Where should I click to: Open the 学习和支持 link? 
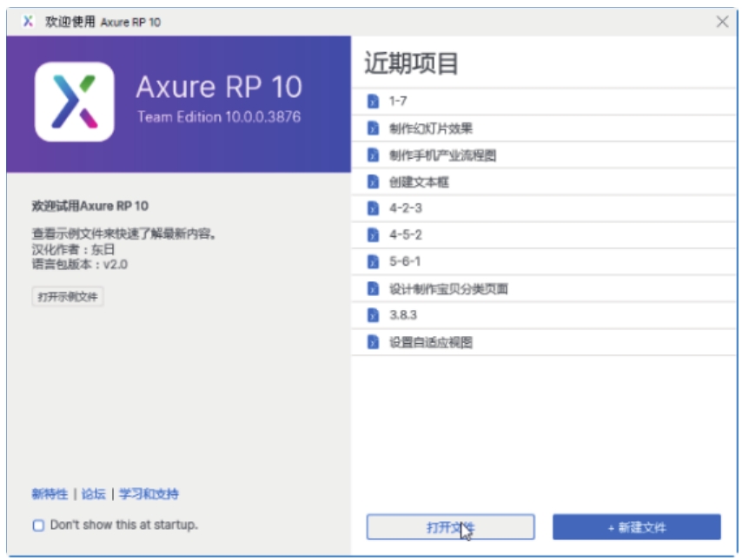(149, 494)
